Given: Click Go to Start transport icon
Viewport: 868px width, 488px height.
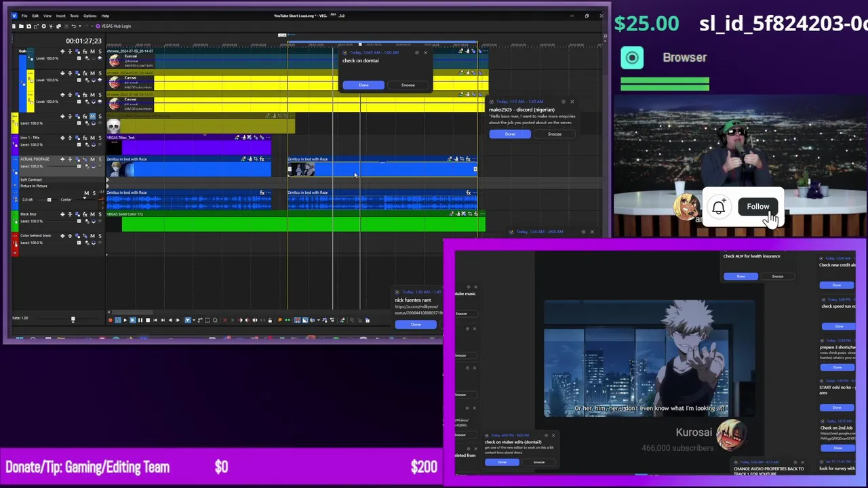Looking at the screenshot, I should (x=155, y=320).
